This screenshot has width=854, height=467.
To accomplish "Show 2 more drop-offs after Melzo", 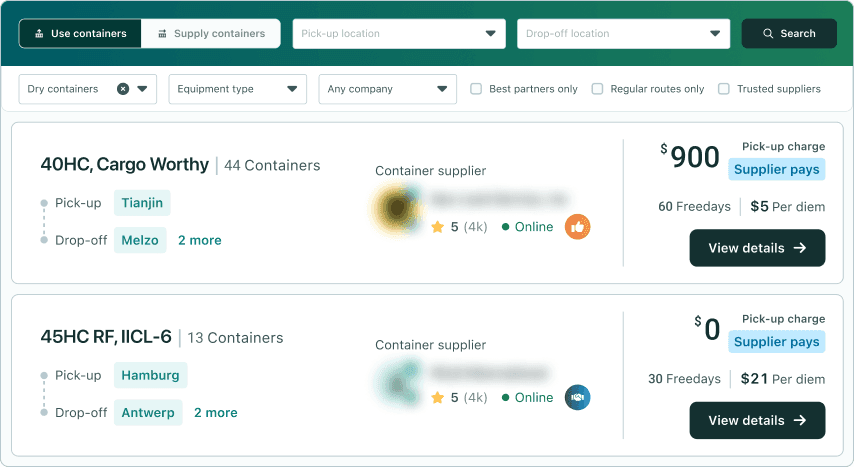I will 200,240.
